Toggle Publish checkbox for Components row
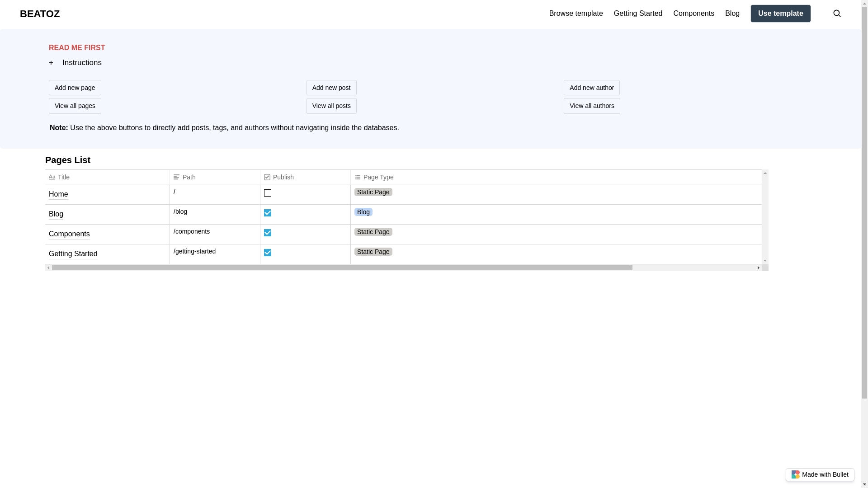This screenshot has height=488, width=868. 268,233
